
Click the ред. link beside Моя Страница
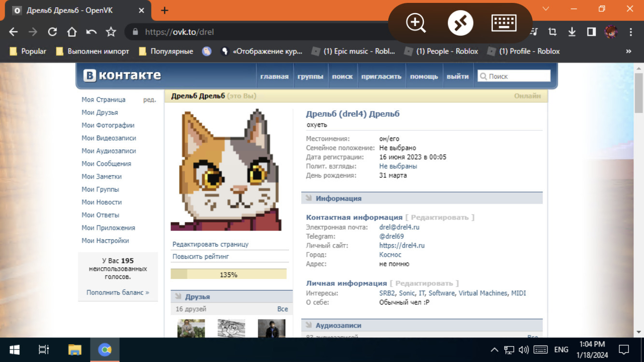click(150, 99)
